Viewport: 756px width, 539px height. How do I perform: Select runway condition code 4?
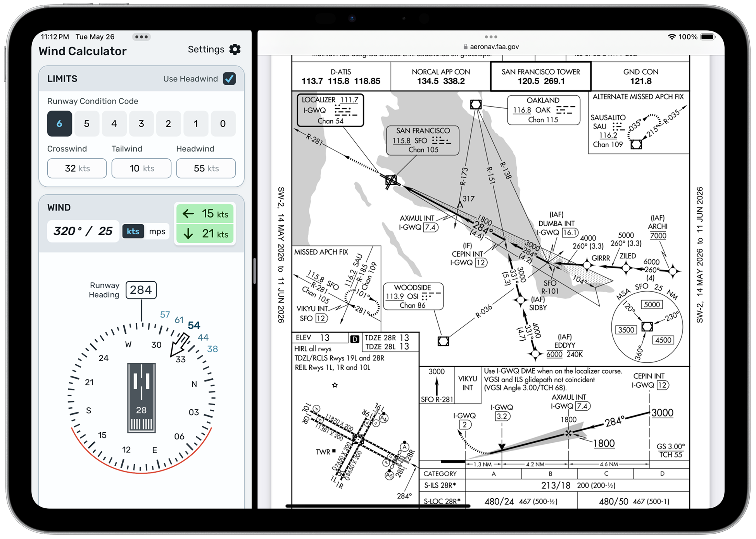click(x=114, y=124)
